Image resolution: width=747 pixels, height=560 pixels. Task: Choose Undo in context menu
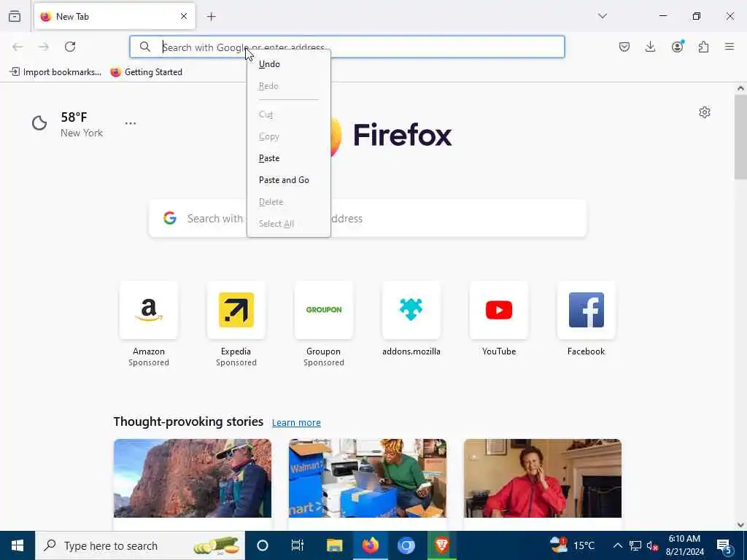point(289,64)
